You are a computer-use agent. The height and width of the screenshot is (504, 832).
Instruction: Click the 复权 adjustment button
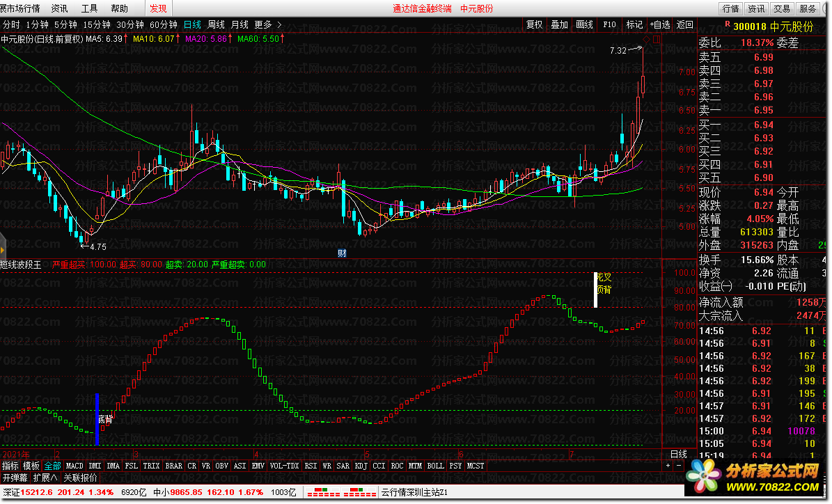(x=534, y=24)
